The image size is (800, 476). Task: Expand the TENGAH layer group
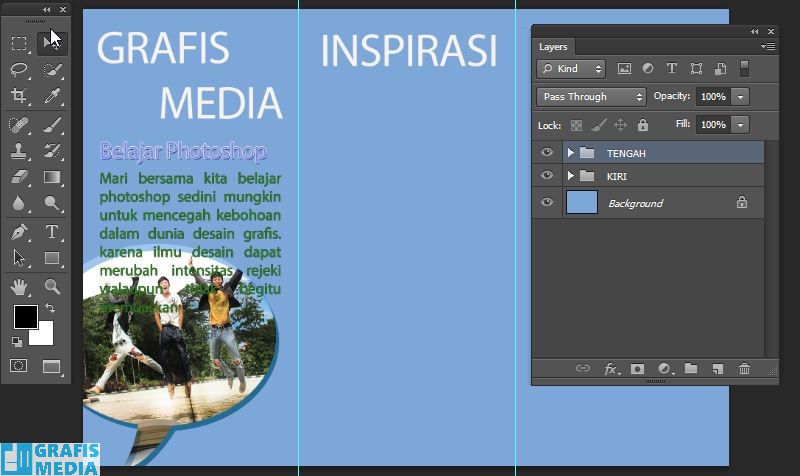(570, 153)
